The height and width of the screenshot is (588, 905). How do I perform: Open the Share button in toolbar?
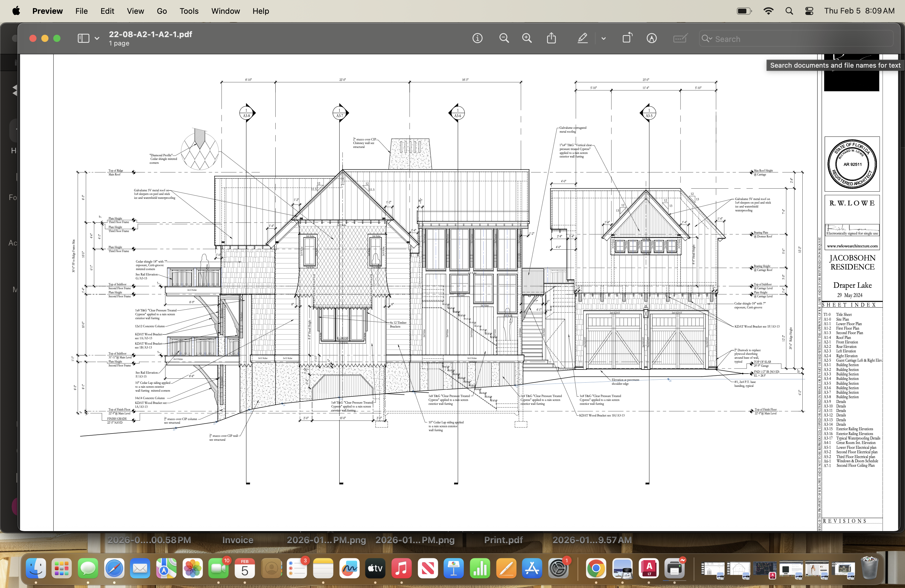(551, 38)
